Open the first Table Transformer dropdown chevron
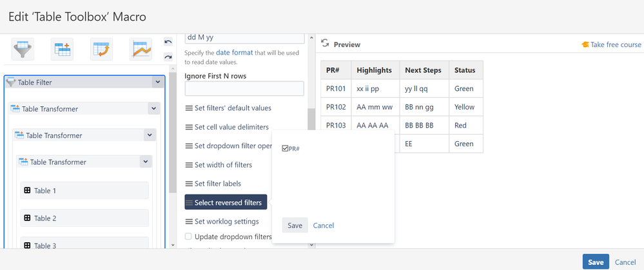The width and height of the screenshot is (644, 270). pyautogui.click(x=153, y=109)
